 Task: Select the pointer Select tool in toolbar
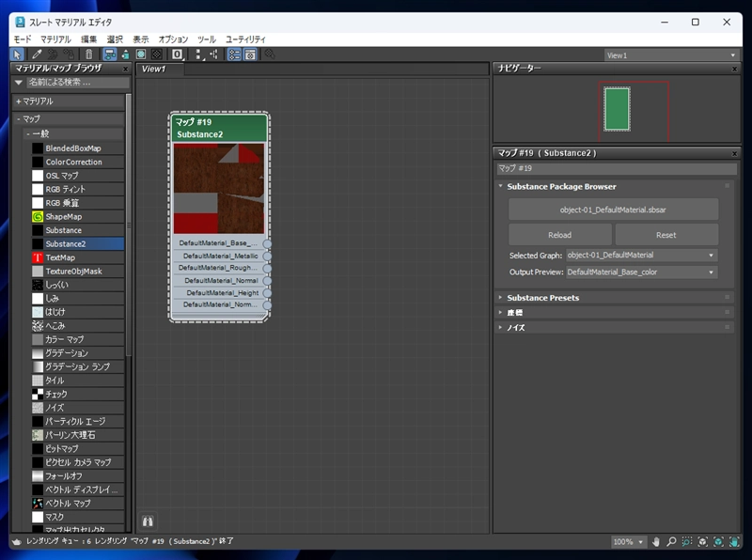click(x=18, y=55)
